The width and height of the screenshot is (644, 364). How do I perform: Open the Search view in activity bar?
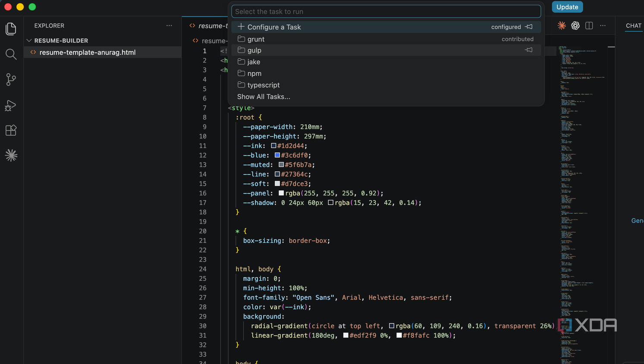click(11, 54)
